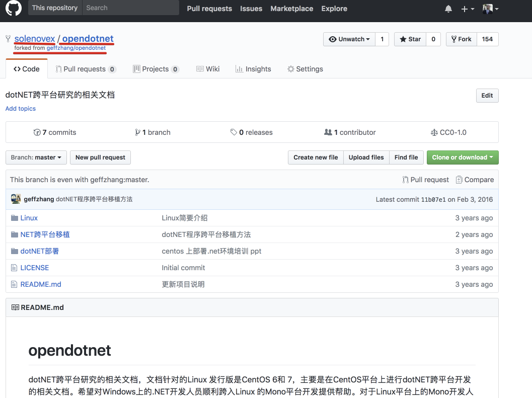Open the plus create-new dropdown
Viewport: 532px width, 398px height.
pyautogui.click(x=468, y=9)
